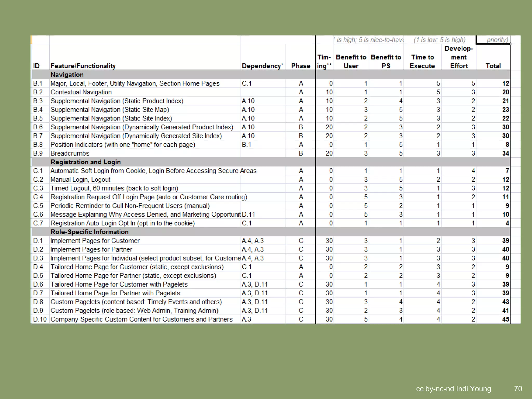Click the Implement Pages for Partner cell
Image resolution: width=532 pixels, height=399 pixels.
click(x=91, y=249)
